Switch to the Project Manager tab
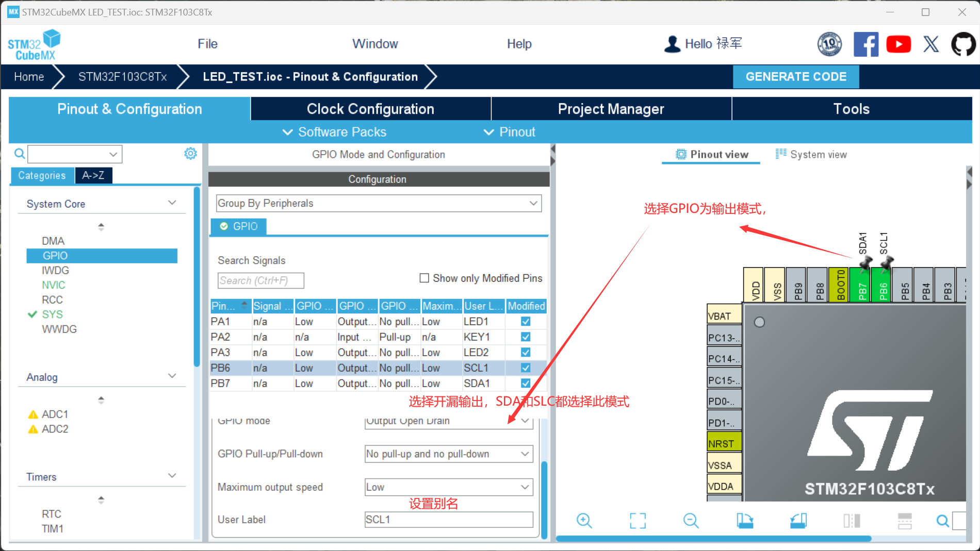 coord(611,109)
